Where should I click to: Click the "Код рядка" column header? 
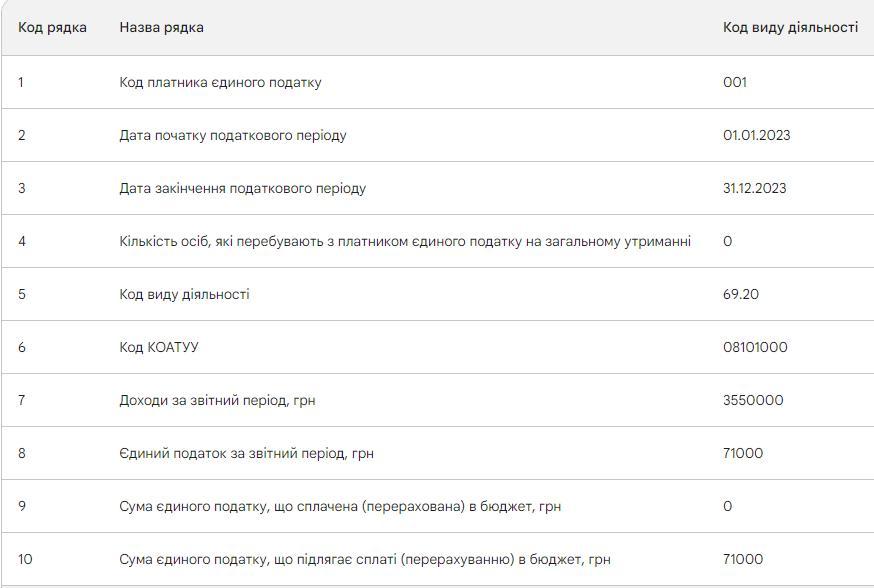pos(52,28)
